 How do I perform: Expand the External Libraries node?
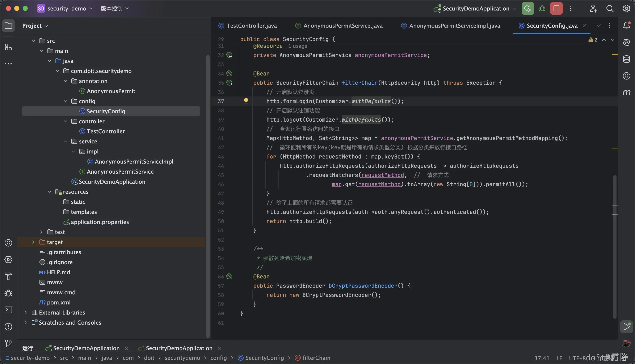[x=25, y=312]
